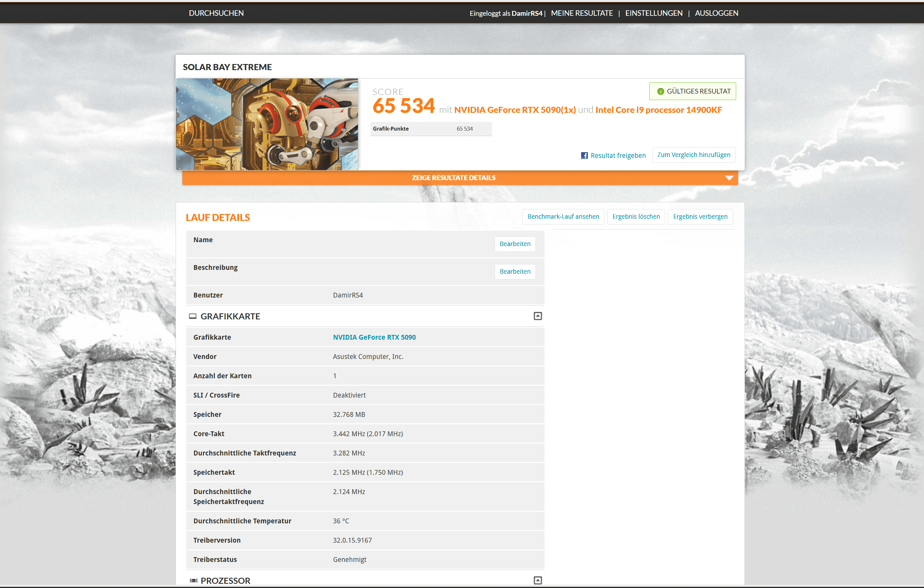Click Ergebnis löschen
Viewport: 924px width, 588px height.
[x=636, y=216]
